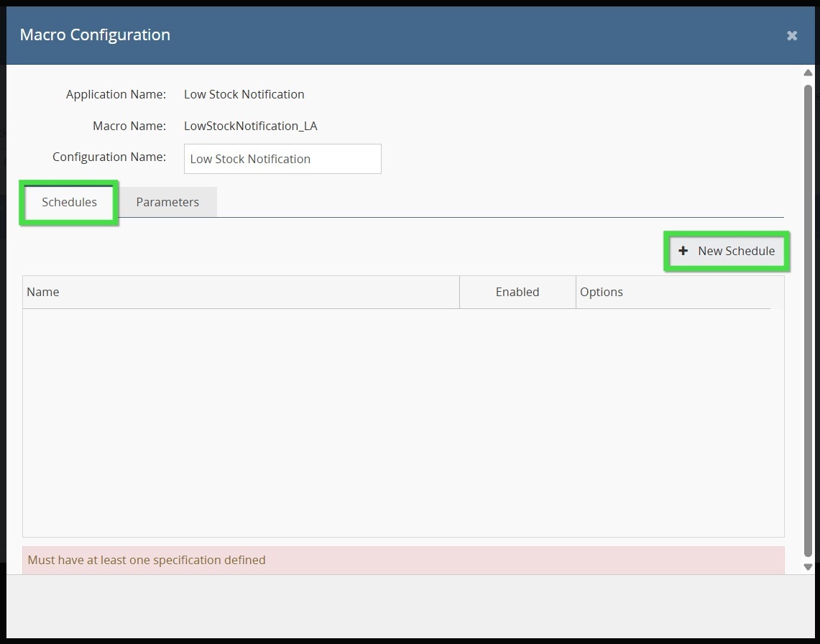Sort by the Name column header
The image size is (820, 644).
click(x=43, y=292)
